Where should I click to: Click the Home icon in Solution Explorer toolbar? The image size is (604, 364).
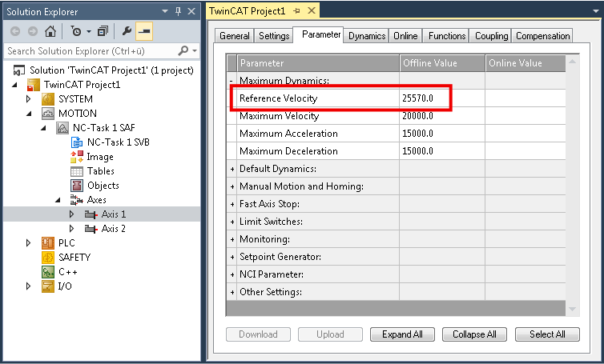pos(50,31)
